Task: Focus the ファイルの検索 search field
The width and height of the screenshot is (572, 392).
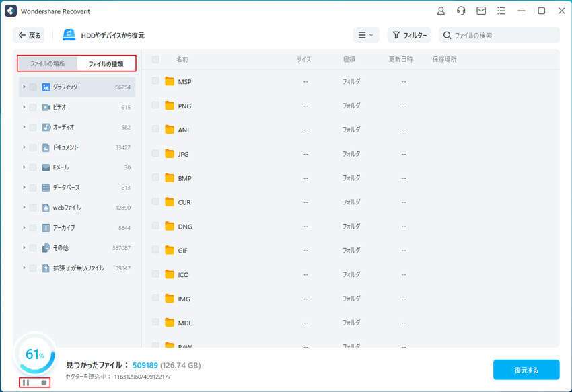Action: point(505,35)
